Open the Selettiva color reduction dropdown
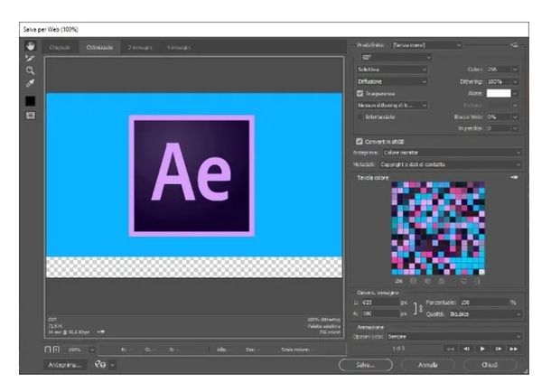 (x=391, y=70)
